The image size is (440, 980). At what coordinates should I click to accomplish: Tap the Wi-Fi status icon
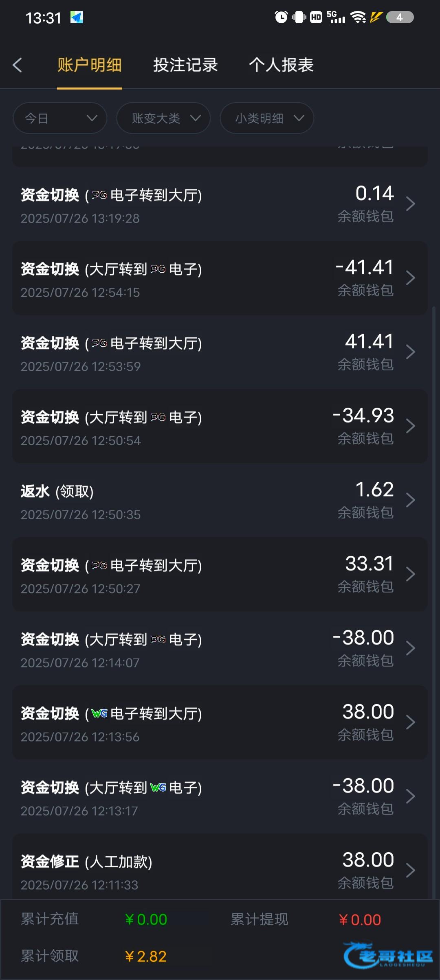[x=358, y=17]
